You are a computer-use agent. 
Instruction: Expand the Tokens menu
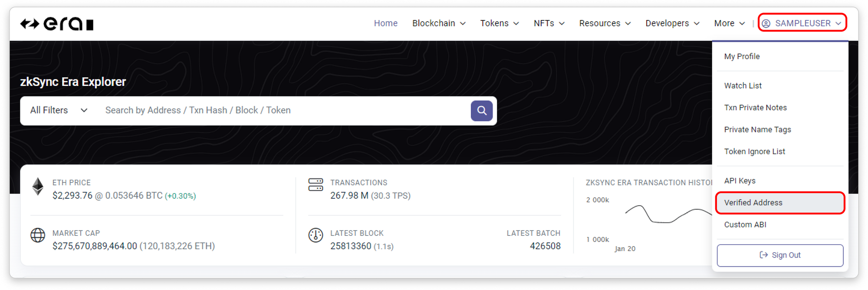pyautogui.click(x=499, y=23)
